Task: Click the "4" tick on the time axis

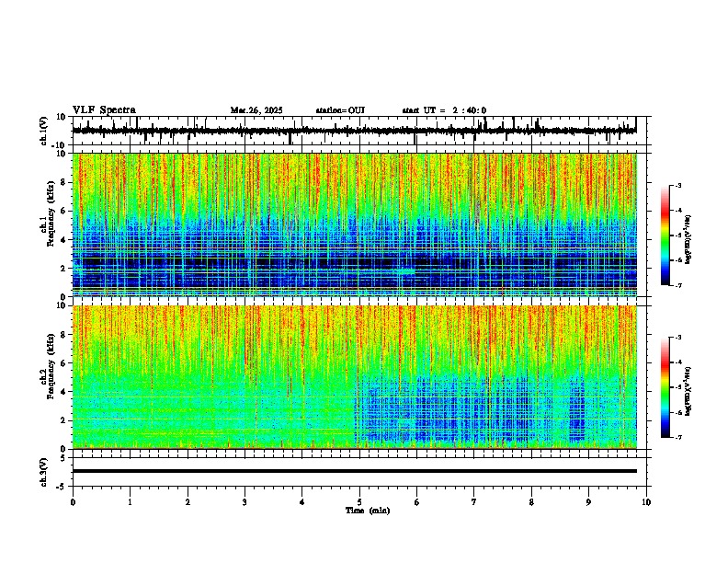Action: [x=302, y=502]
